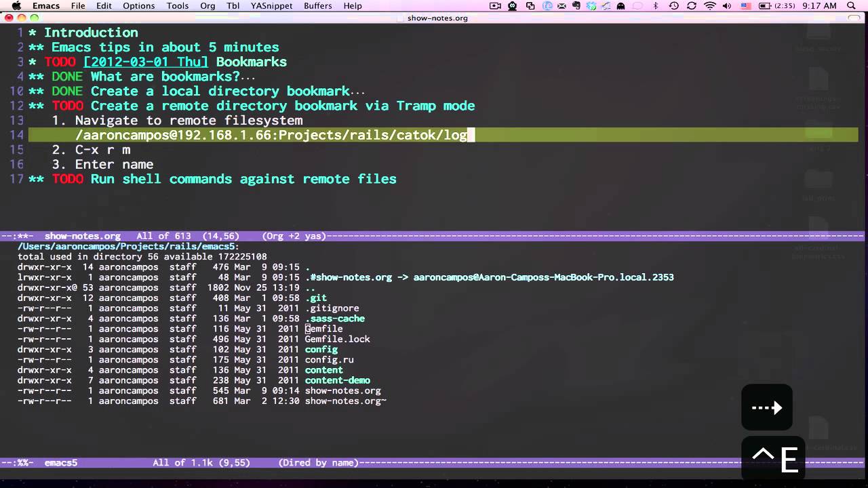
Task: Open the Help menu
Action: 353,5
